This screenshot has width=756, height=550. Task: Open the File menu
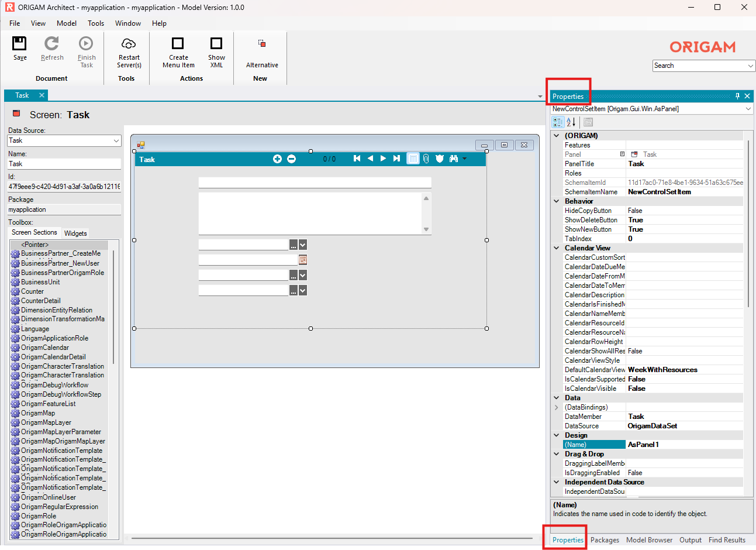pos(15,23)
